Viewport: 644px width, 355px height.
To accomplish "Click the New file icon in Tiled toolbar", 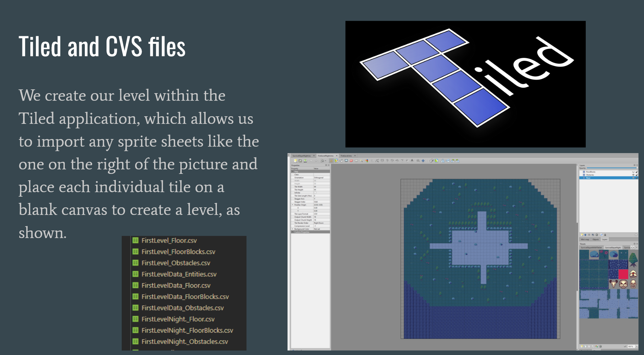I will pos(295,161).
